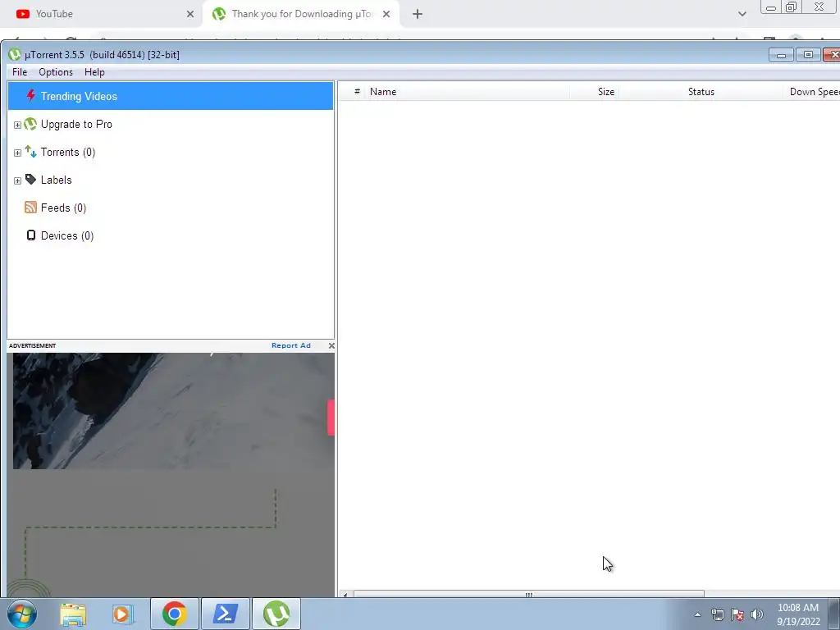Click the volume speaker tray icon
The height and width of the screenshot is (630, 840).
(x=757, y=614)
